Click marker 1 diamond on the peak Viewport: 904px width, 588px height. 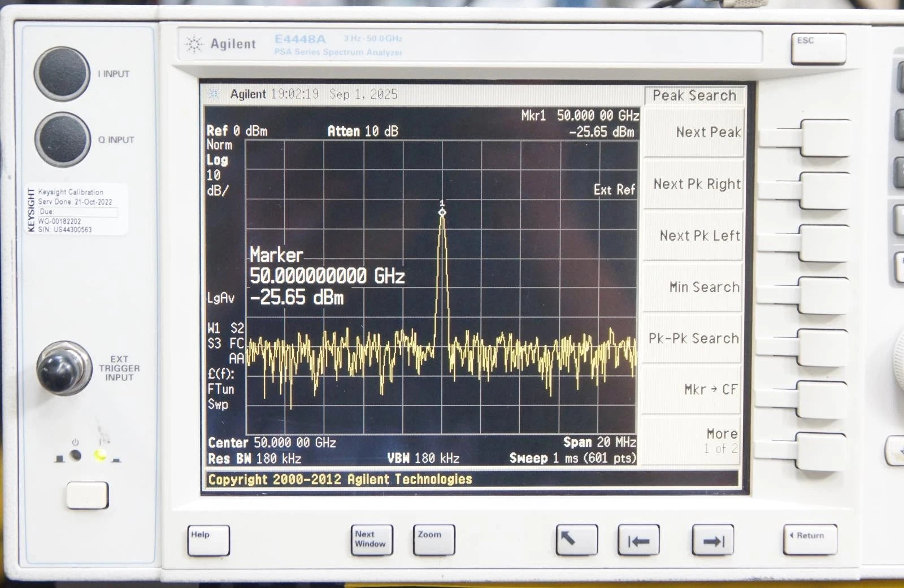(442, 212)
